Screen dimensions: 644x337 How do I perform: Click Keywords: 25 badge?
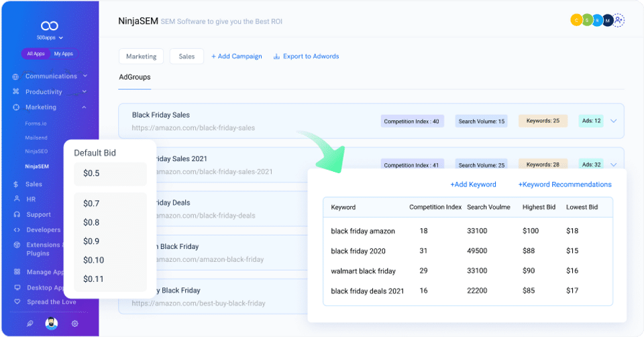coord(543,121)
